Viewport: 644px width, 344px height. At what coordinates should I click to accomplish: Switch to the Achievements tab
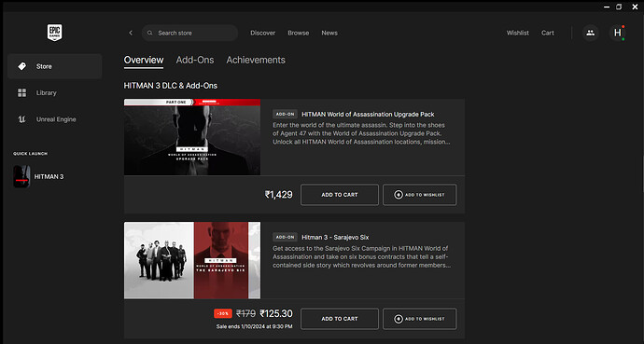[256, 60]
